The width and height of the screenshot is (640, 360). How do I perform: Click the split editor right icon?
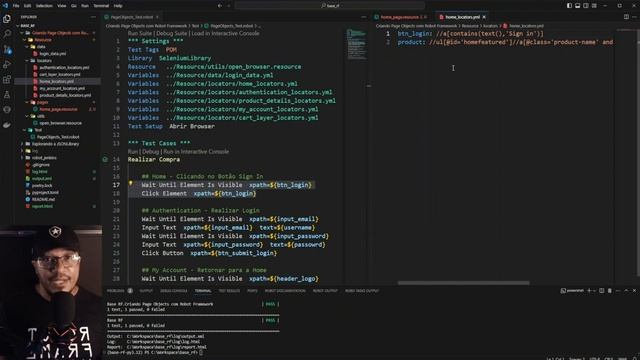626,17
